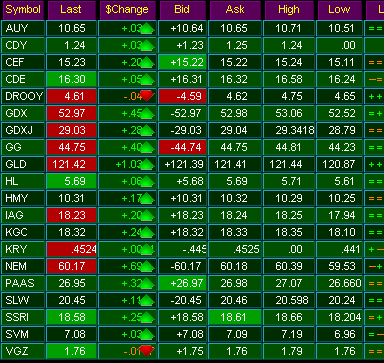This screenshot has width=384, height=363.
Task: Click the green up arrow in HL row
Action: pyautogui.click(x=146, y=181)
